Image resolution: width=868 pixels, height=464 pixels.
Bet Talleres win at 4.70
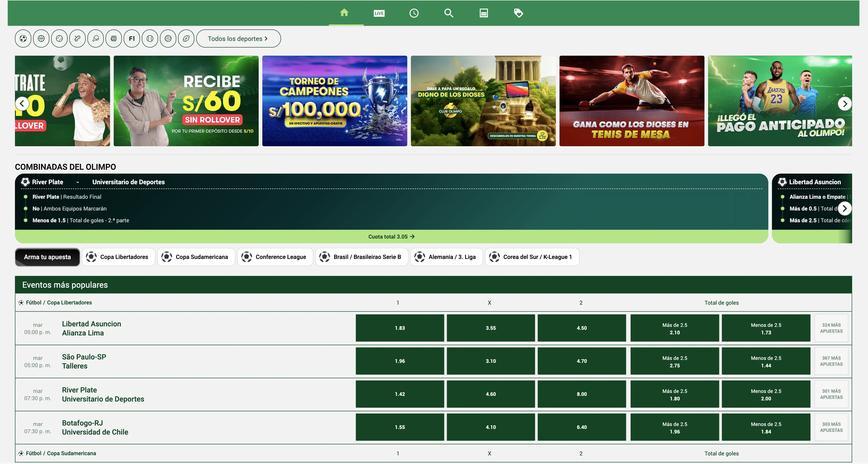pyautogui.click(x=582, y=361)
